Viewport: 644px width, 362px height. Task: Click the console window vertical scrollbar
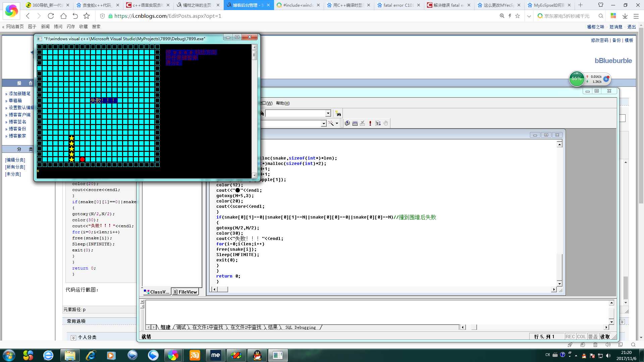[254, 111]
